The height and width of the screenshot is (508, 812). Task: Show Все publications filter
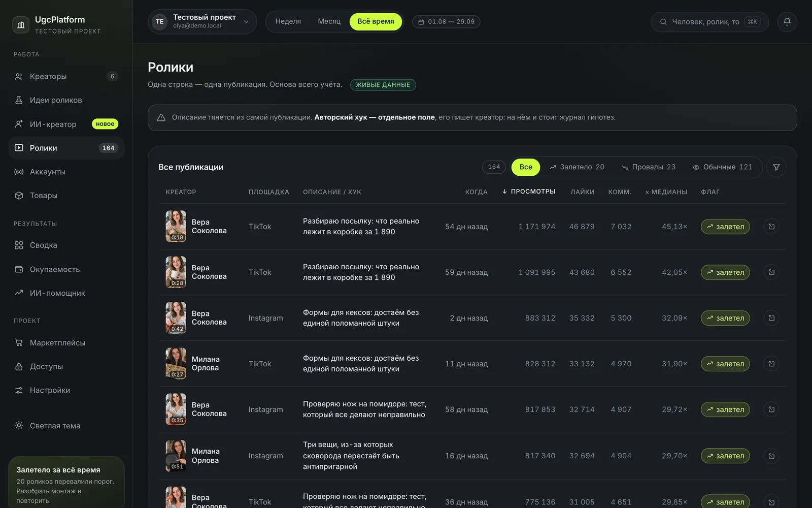526,167
